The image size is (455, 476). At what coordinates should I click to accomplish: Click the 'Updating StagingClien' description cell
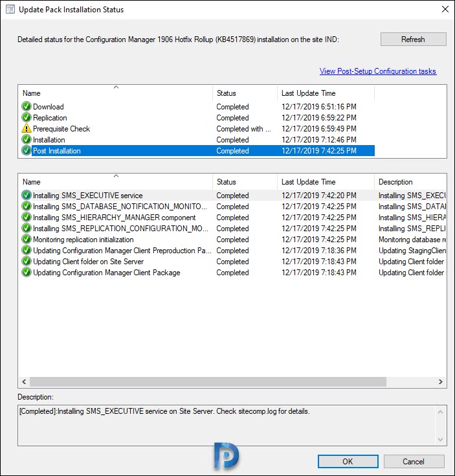click(x=412, y=251)
